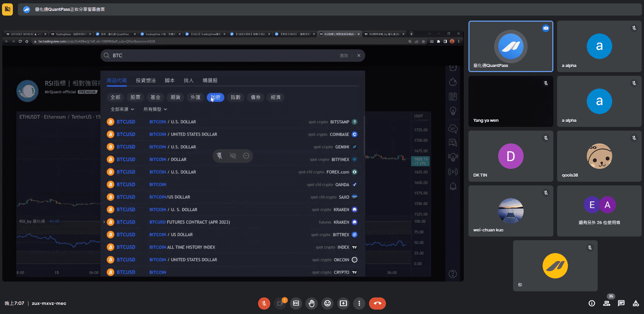Select the BTCUSD BITFINEX result
The height and width of the screenshot is (314, 644).
coord(232,159)
